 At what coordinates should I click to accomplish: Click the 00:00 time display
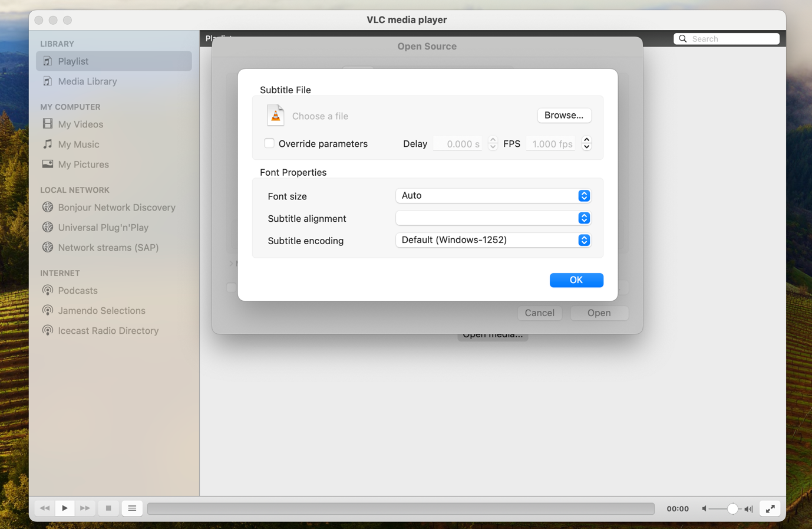678,509
